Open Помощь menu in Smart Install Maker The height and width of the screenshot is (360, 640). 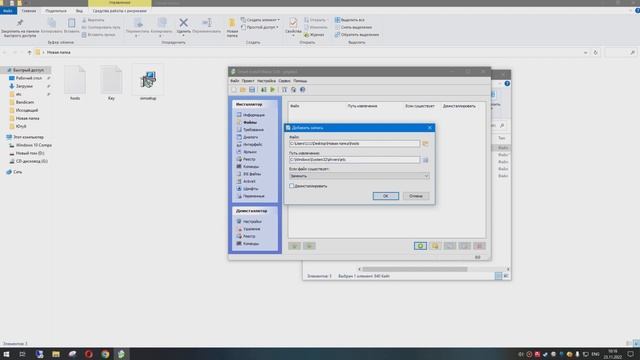click(300, 81)
